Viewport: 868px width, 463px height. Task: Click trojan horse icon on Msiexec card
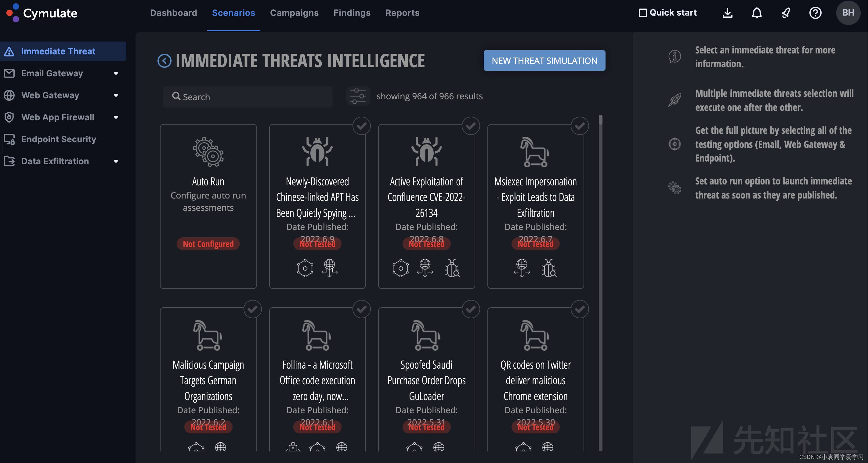(535, 152)
